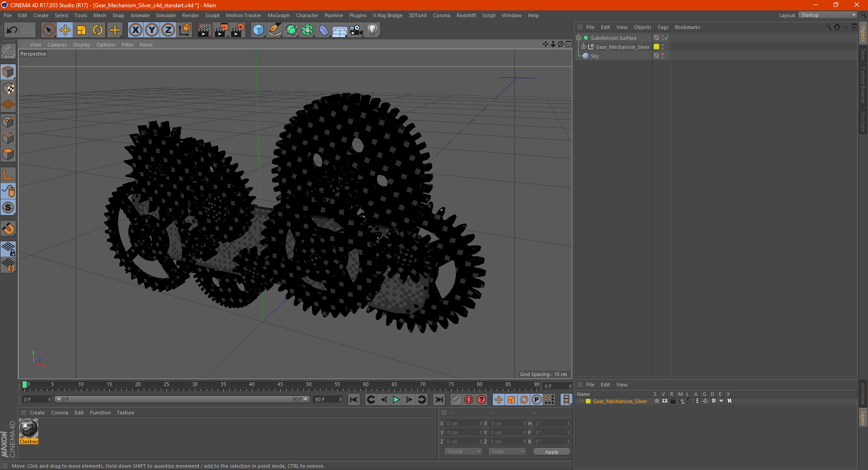Click the Record Active Objects button
This screenshot has height=470, width=868.
(x=456, y=399)
